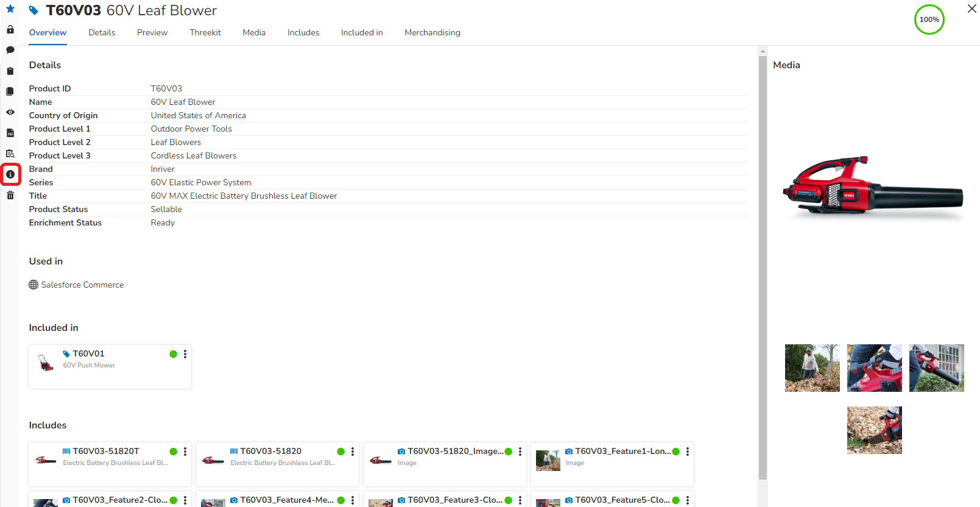
Task: Open three-dot menu for T60V03_Feature1 card
Action: [688, 452]
